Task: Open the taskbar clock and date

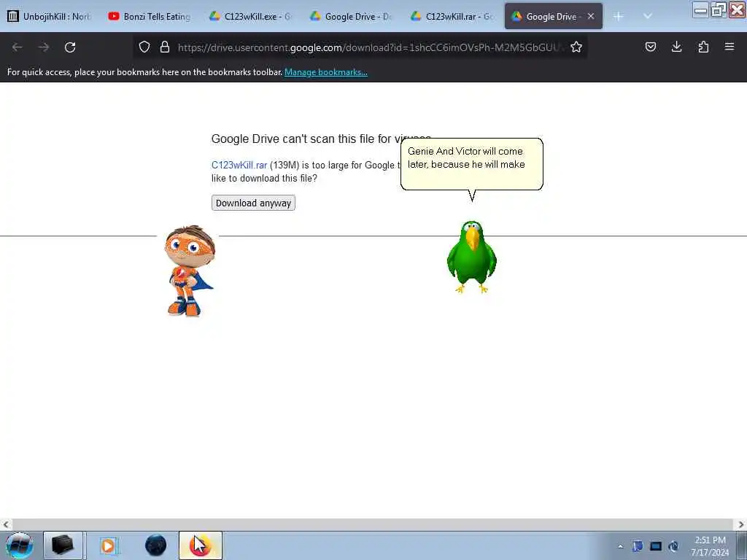Action: click(x=710, y=546)
